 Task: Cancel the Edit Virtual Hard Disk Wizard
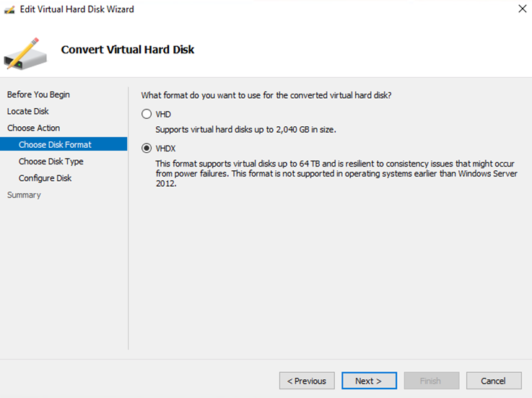pyautogui.click(x=493, y=381)
